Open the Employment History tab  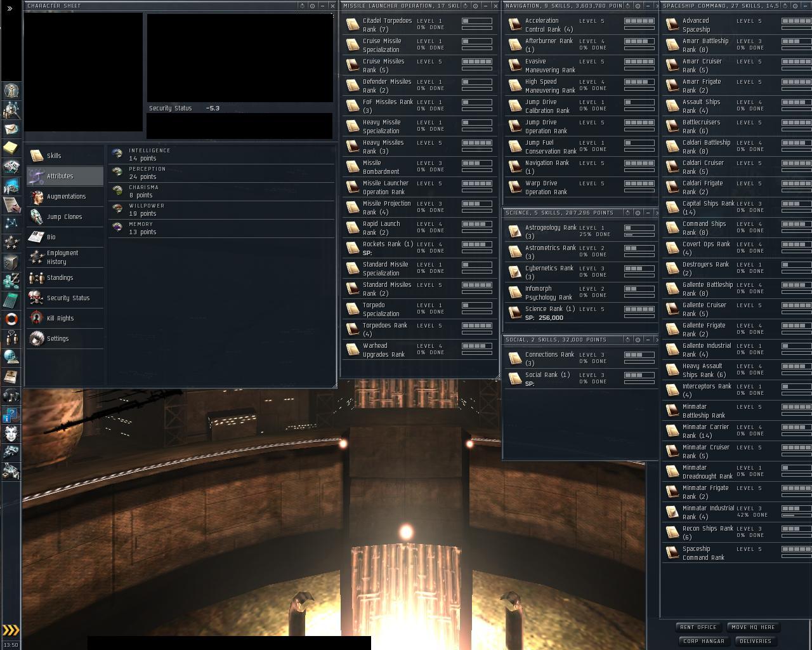(65, 257)
